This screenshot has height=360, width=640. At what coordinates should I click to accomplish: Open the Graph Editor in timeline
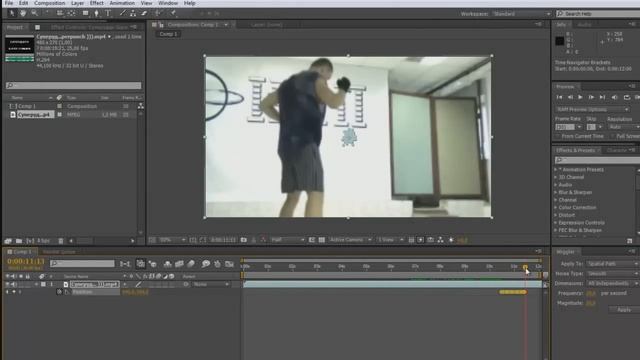tap(229, 264)
